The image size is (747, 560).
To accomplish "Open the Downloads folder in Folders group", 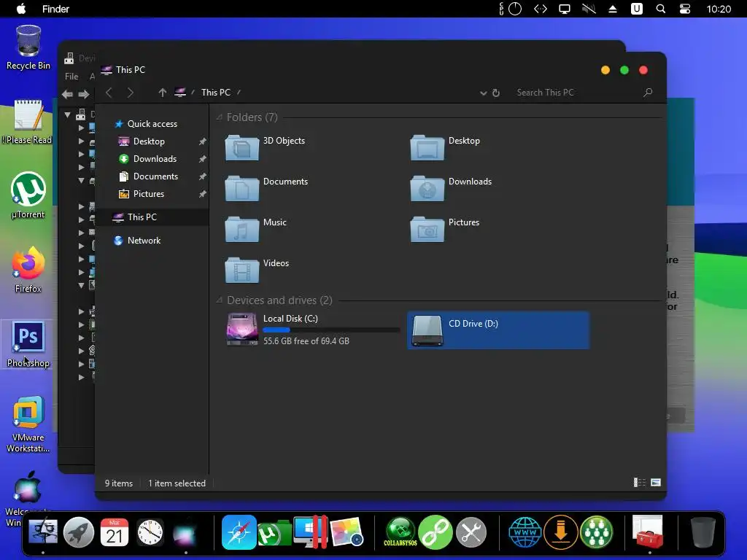I will 451,188.
